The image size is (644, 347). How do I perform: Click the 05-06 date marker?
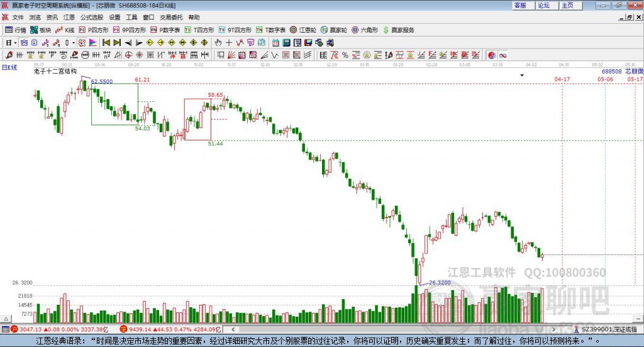pyautogui.click(x=606, y=79)
